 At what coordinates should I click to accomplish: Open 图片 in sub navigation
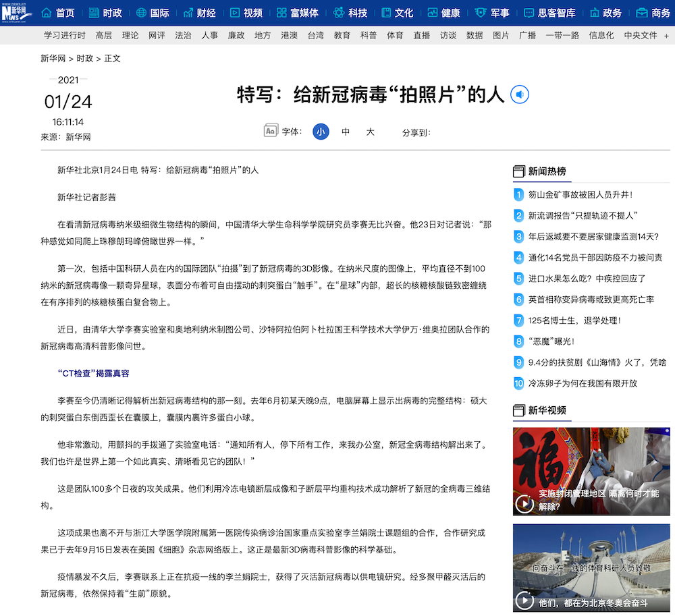(x=501, y=35)
